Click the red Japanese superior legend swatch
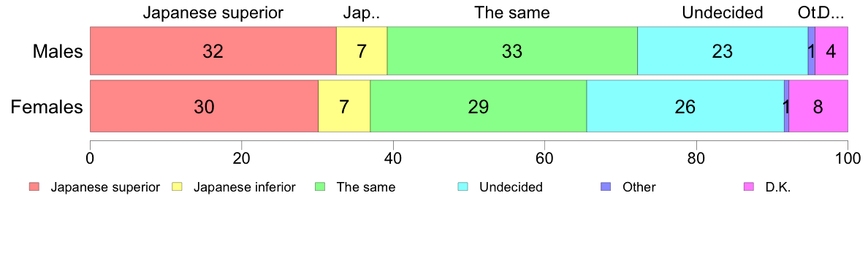This screenshot has height=269, width=868. pyautogui.click(x=34, y=187)
